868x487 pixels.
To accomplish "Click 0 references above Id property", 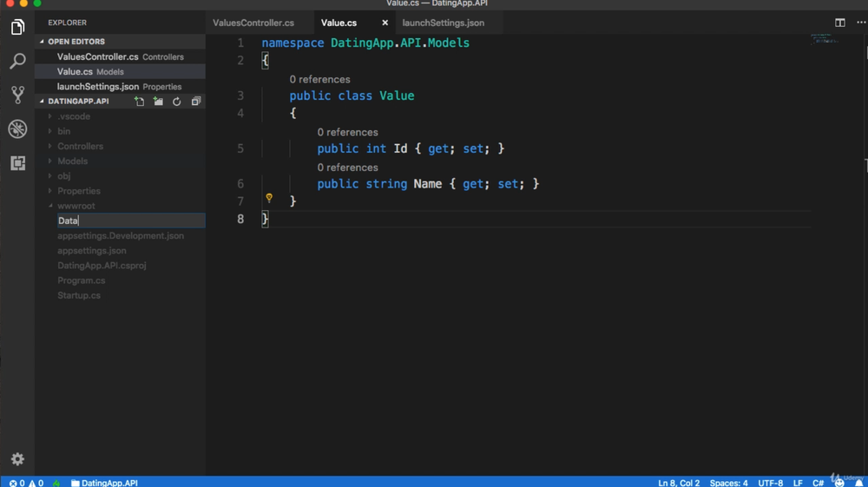I will [x=348, y=132].
